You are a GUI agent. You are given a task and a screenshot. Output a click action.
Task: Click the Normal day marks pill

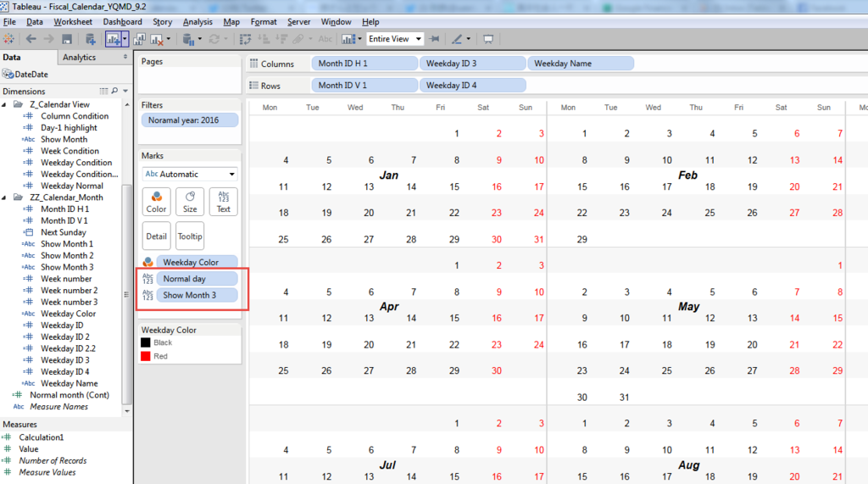click(197, 279)
